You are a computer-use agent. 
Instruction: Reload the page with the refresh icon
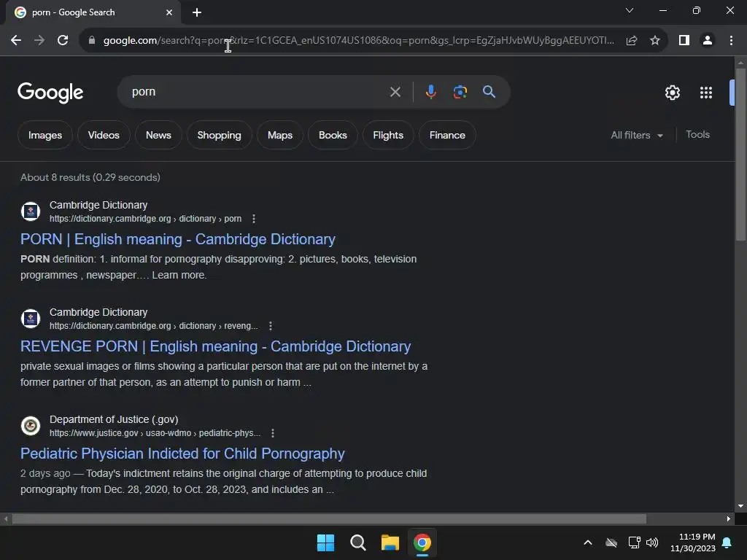click(63, 41)
